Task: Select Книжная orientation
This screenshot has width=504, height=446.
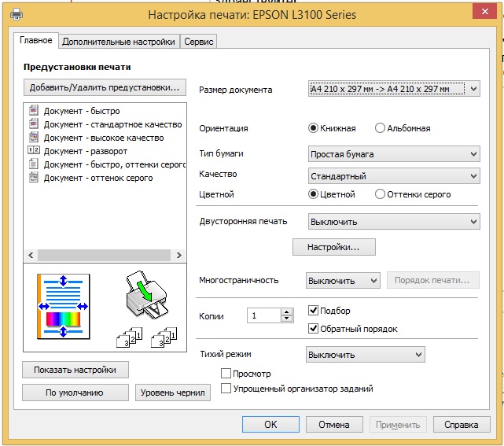Action: (313, 128)
